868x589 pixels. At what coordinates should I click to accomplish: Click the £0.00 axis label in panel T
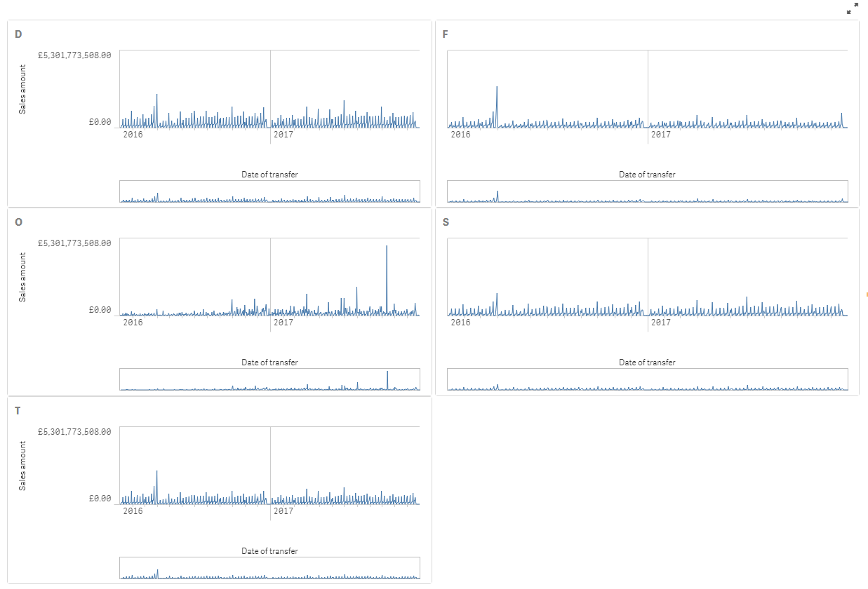point(100,499)
